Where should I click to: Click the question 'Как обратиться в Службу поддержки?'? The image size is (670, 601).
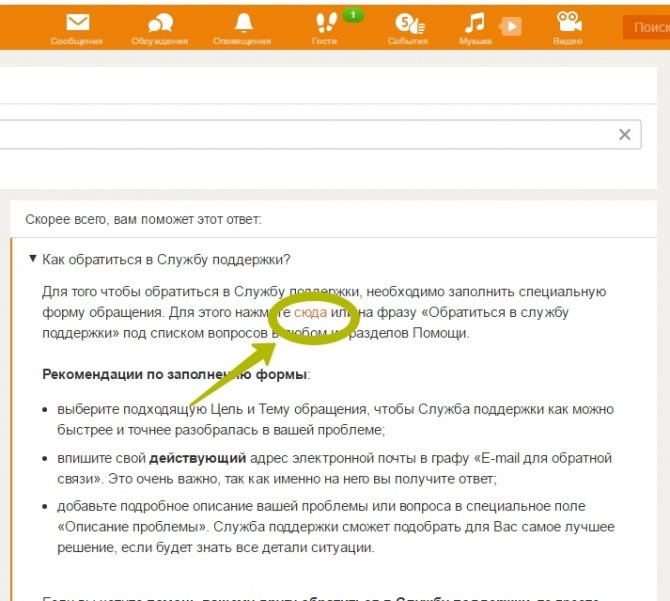[166, 259]
